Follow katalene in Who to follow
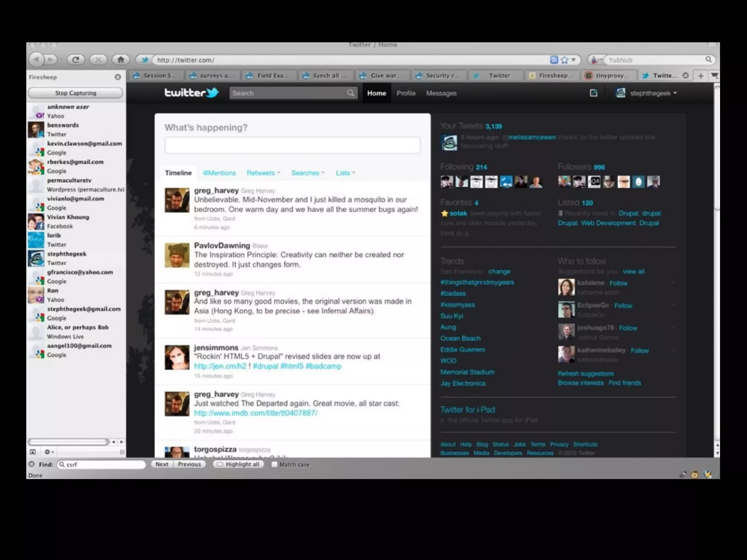747x560 pixels. tap(618, 283)
